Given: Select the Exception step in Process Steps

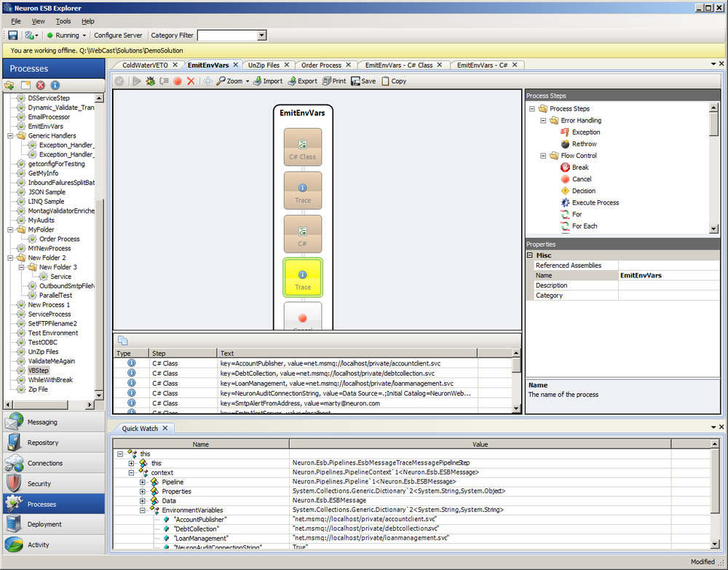Looking at the screenshot, I should coord(586,132).
